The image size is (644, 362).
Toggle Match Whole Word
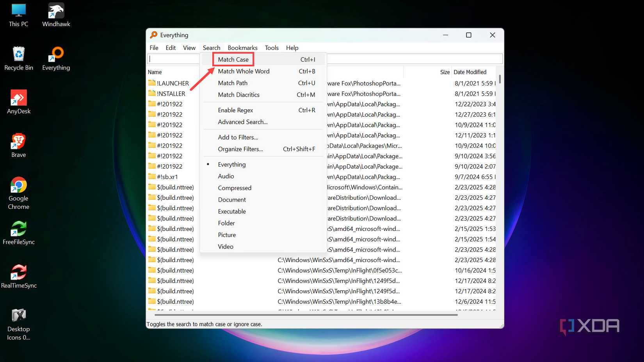pyautogui.click(x=244, y=71)
